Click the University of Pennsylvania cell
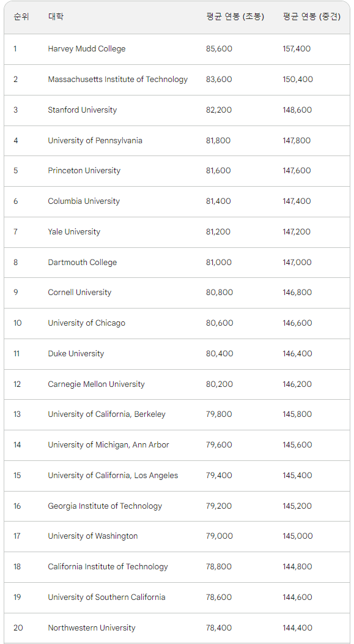Viewport: 354px width, 644px height. point(95,140)
